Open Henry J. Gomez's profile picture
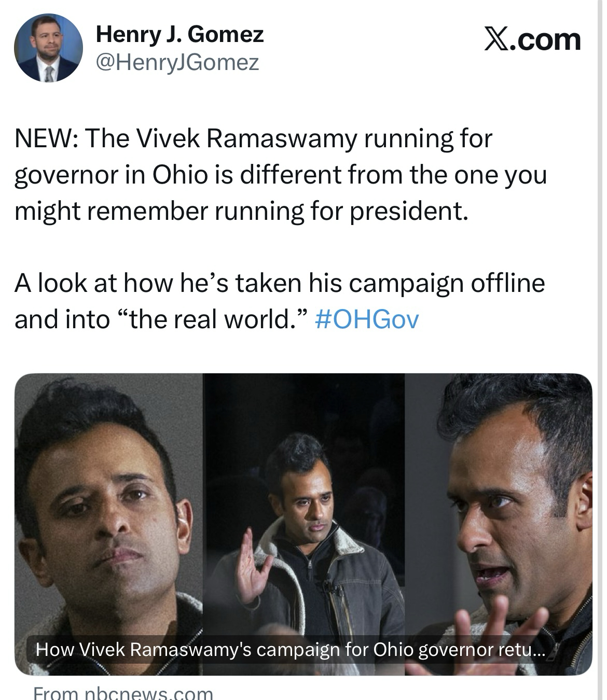 48,47
